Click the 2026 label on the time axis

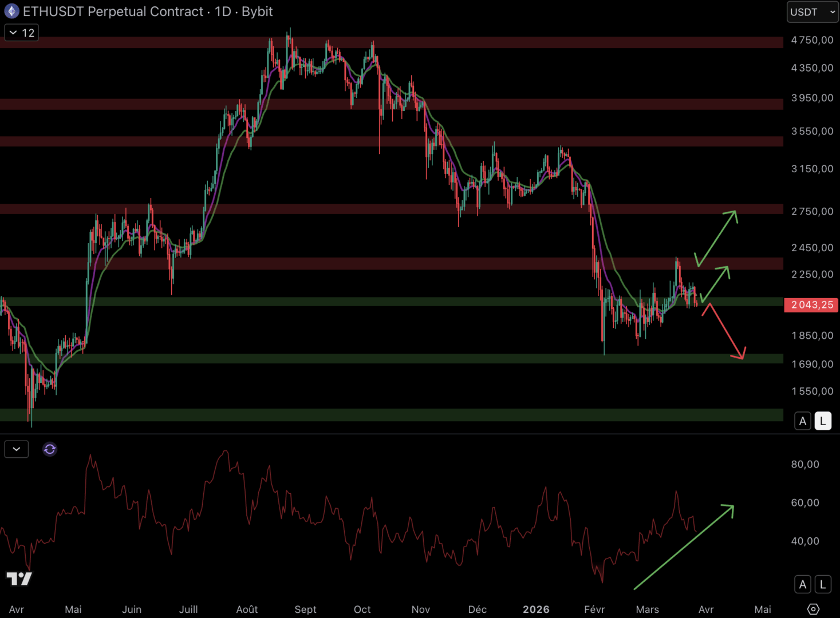[x=536, y=609]
